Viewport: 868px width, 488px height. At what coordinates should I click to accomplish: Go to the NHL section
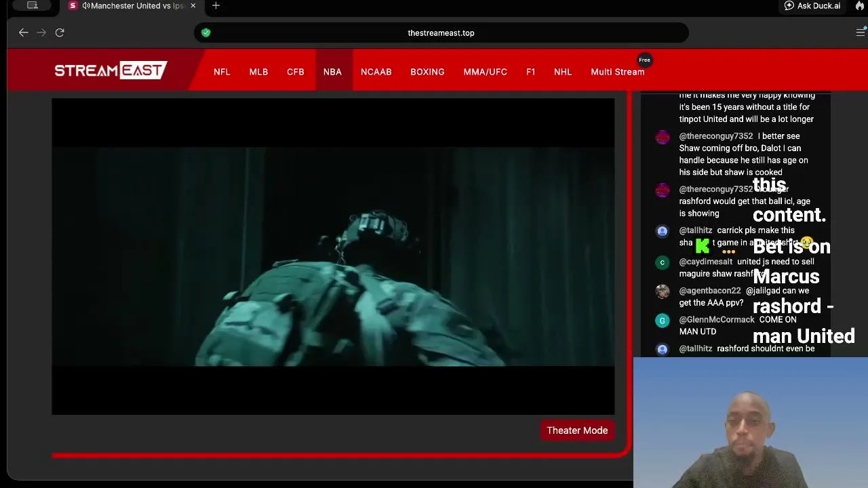coord(563,72)
